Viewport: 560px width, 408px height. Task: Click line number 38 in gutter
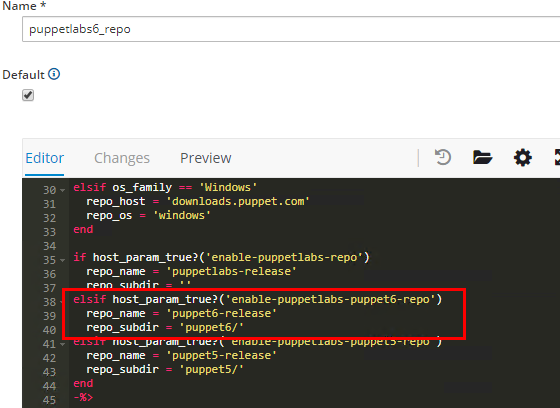click(49, 302)
